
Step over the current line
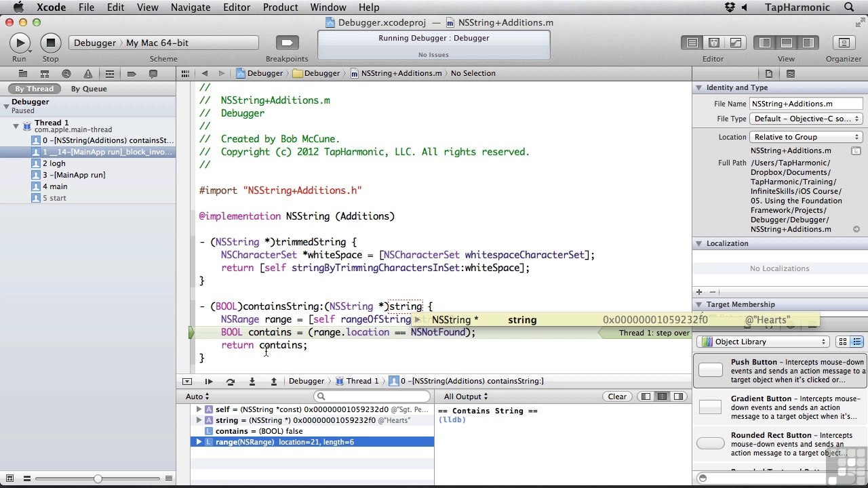point(231,382)
